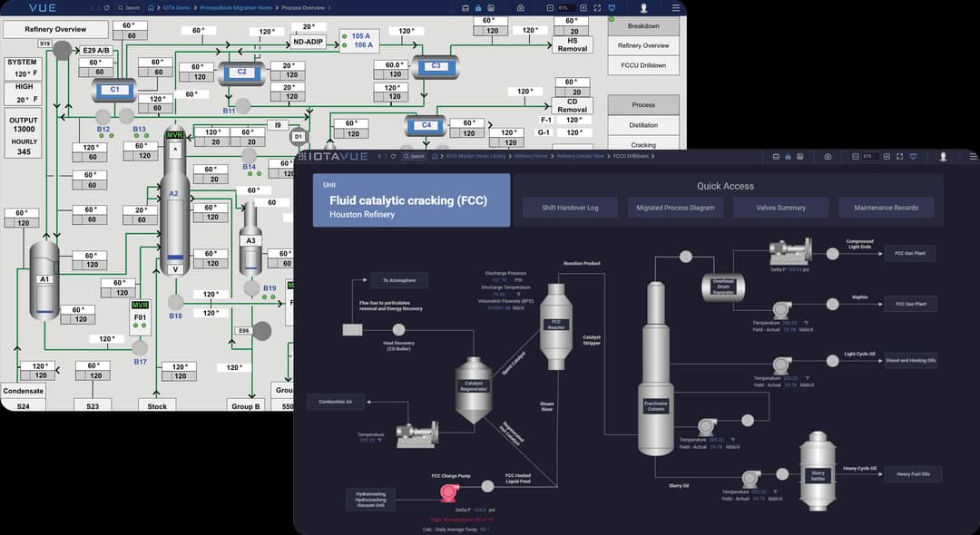Select the Overhead Drum Separator
980x535 pixels.
(x=723, y=287)
